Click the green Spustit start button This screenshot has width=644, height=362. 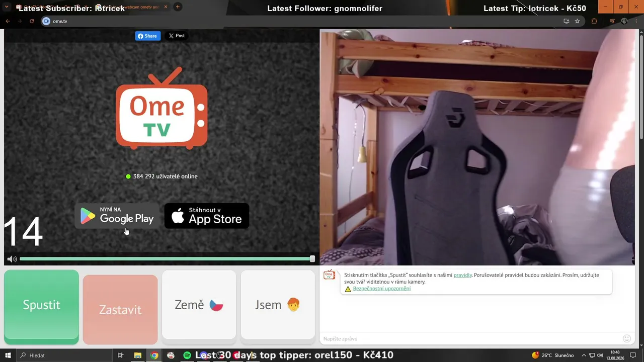42,307
